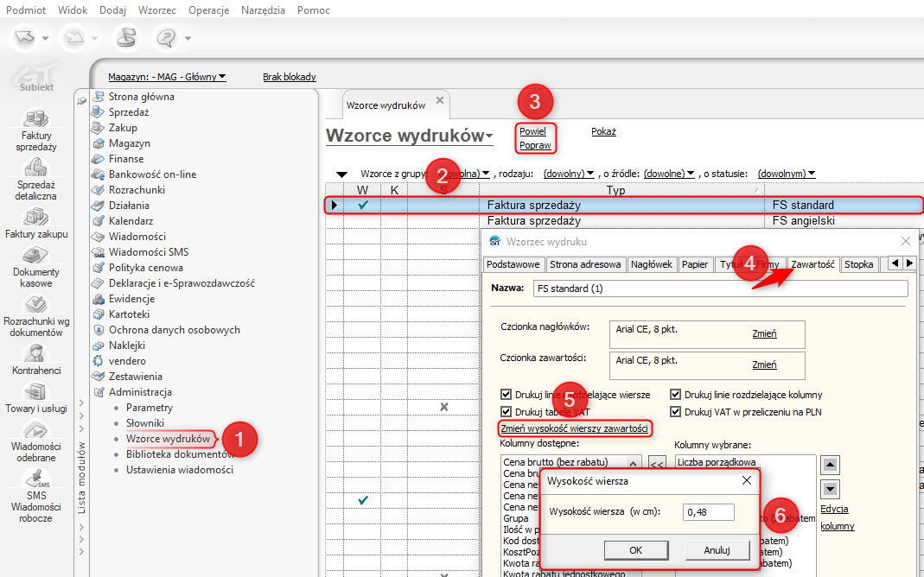Screen dimensions: 924x577
Task: Open Magazyn module in tree
Action: coord(129,143)
